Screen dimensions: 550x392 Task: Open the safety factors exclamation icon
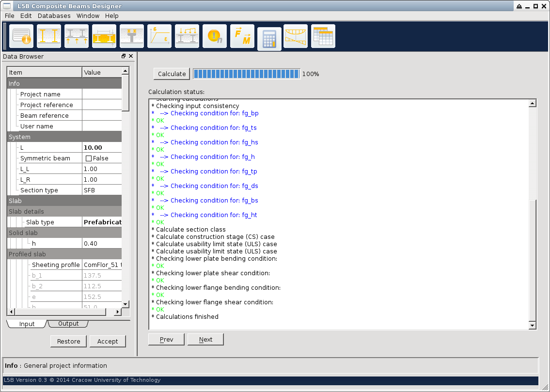[215, 36]
